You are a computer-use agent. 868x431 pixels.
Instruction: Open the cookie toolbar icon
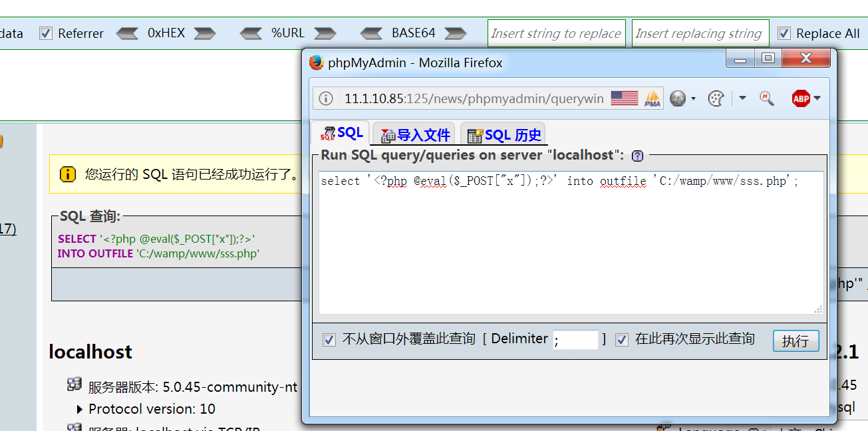point(716,98)
